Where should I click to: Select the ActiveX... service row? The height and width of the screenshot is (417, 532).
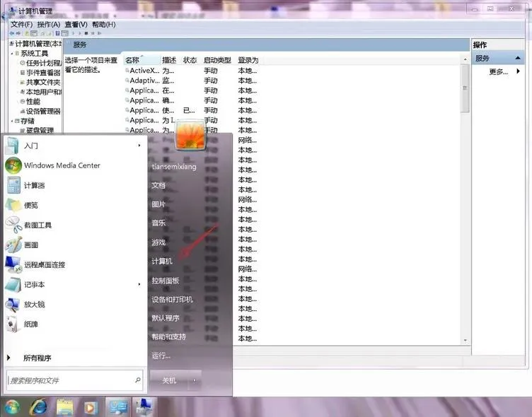click(191, 71)
